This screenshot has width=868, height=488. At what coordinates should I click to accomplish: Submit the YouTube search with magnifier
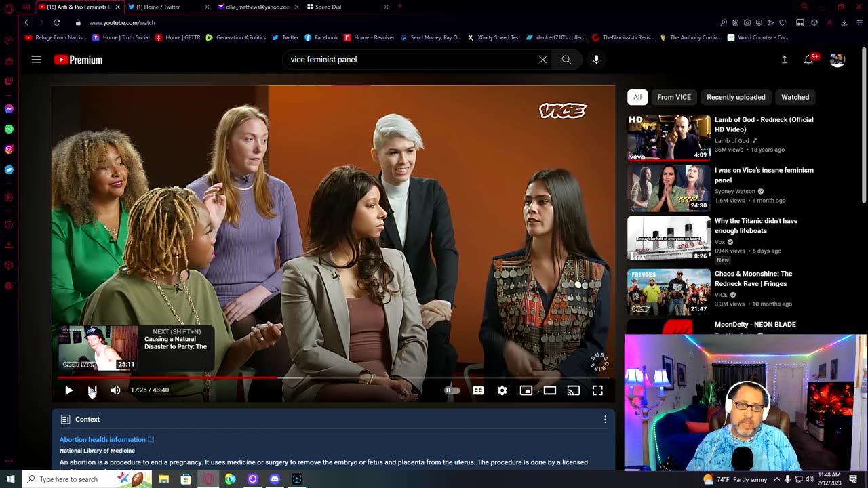click(x=566, y=60)
